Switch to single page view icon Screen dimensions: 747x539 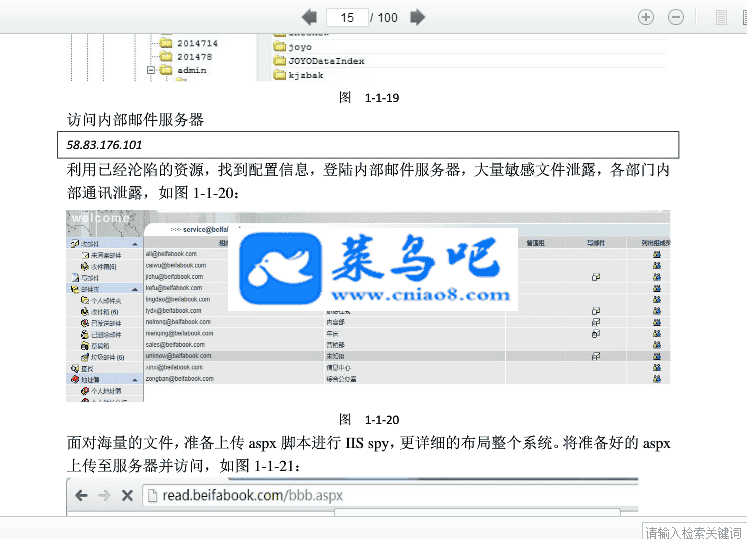point(721,18)
